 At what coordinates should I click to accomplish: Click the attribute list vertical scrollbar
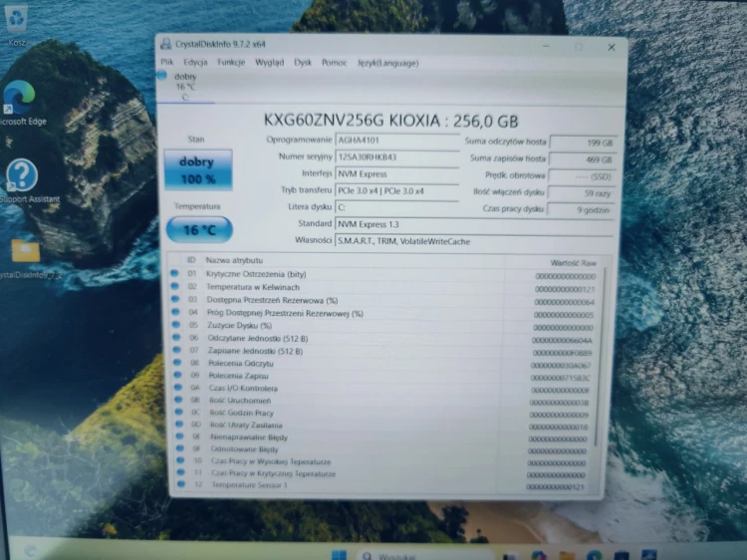click(x=602, y=355)
